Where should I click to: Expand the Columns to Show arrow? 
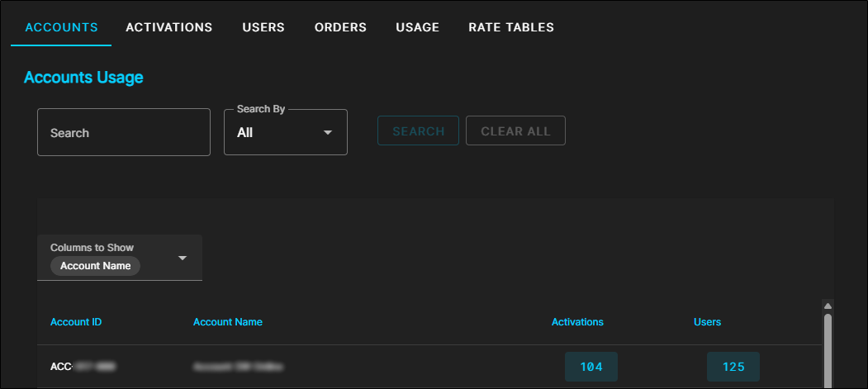click(183, 259)
